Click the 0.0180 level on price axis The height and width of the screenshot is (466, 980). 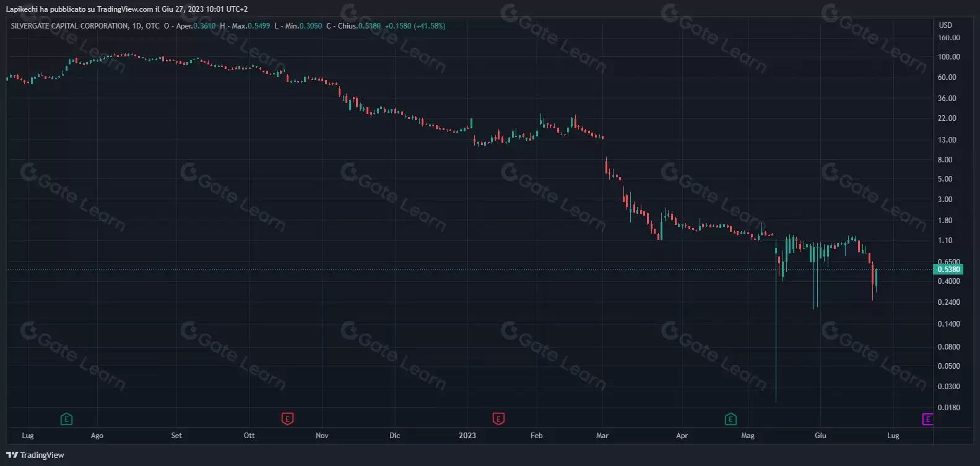click(x=948, y=408)
